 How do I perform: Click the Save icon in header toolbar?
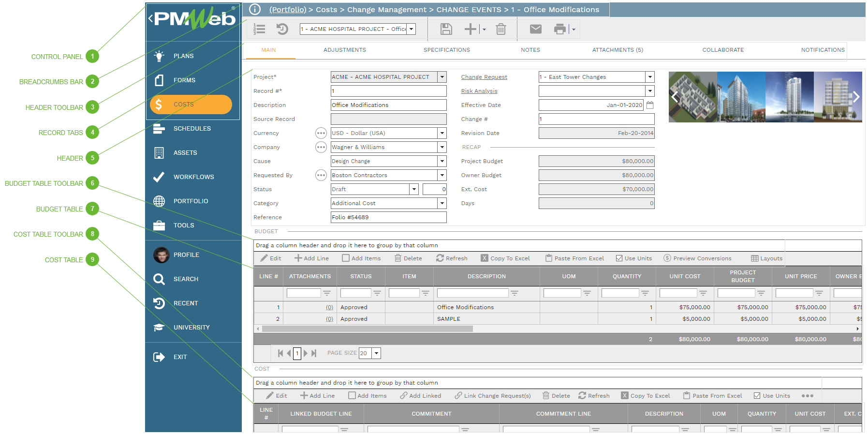(x=446, y=30)
